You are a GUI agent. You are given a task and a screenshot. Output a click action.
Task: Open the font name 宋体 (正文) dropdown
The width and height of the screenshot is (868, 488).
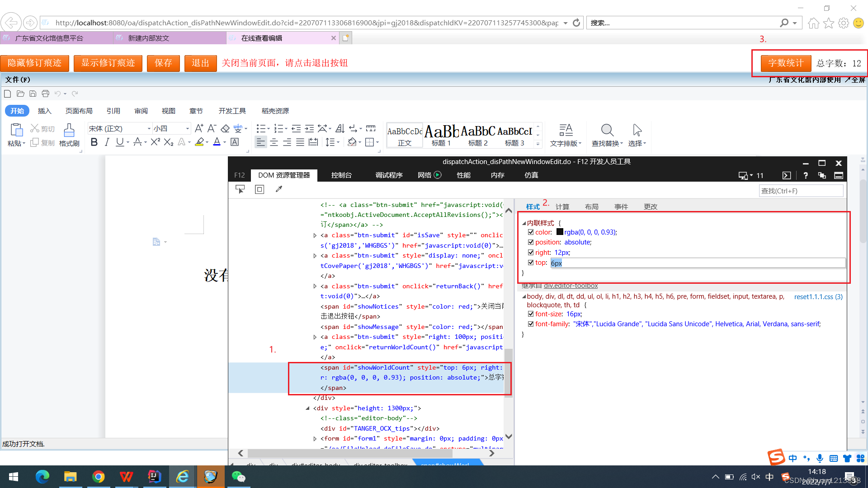click(x=149, y=129)
